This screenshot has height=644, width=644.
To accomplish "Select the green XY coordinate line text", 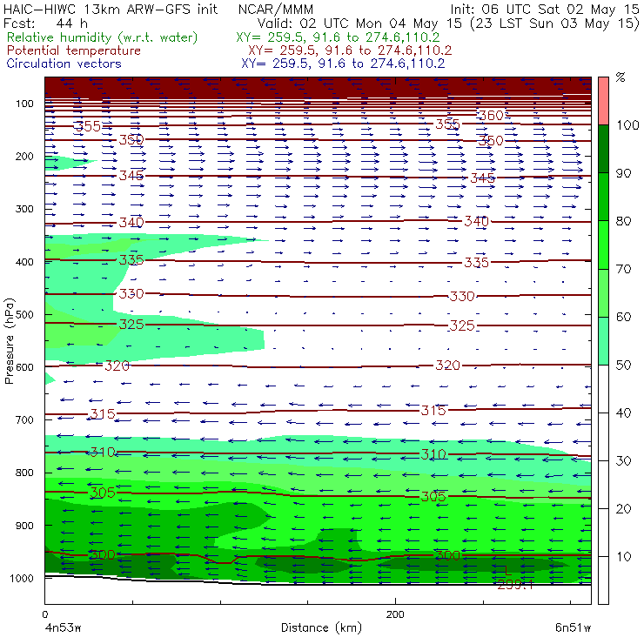I will tap(338, 37).
